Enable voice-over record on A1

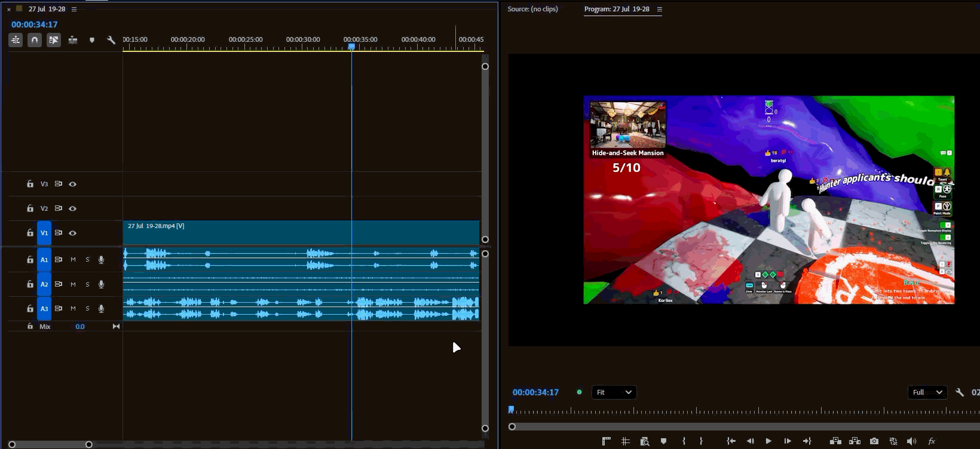(102, 260)
